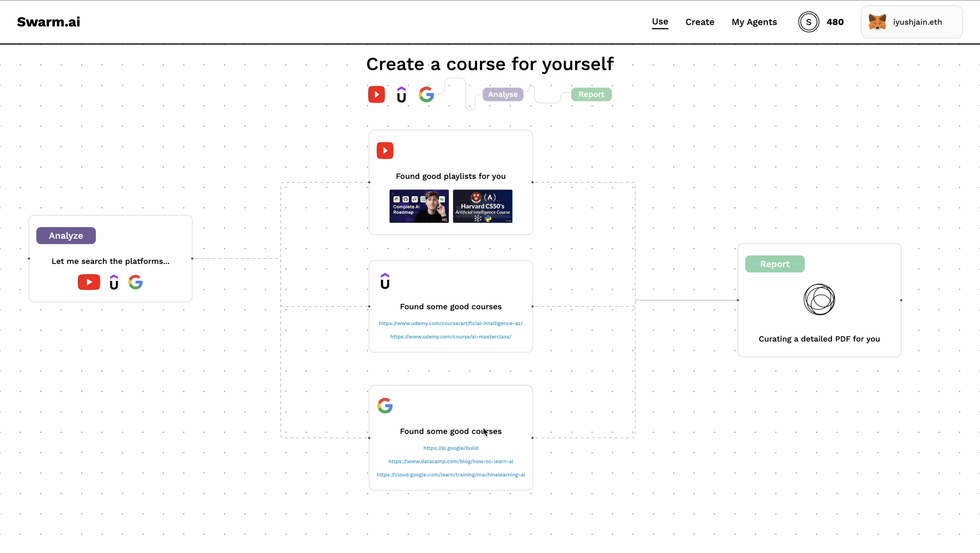Click the Google icon in bottom courses card

(x=385, y=405)
